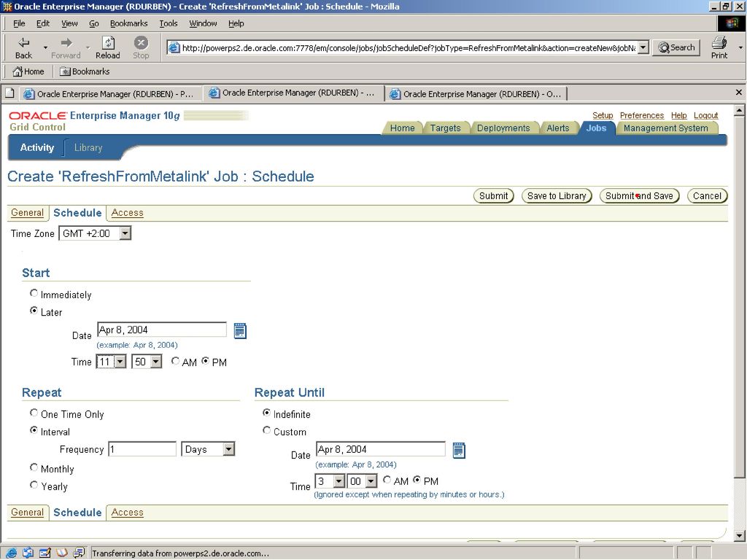Open the frequency unit Days dropdown

(x=208, y=449)
